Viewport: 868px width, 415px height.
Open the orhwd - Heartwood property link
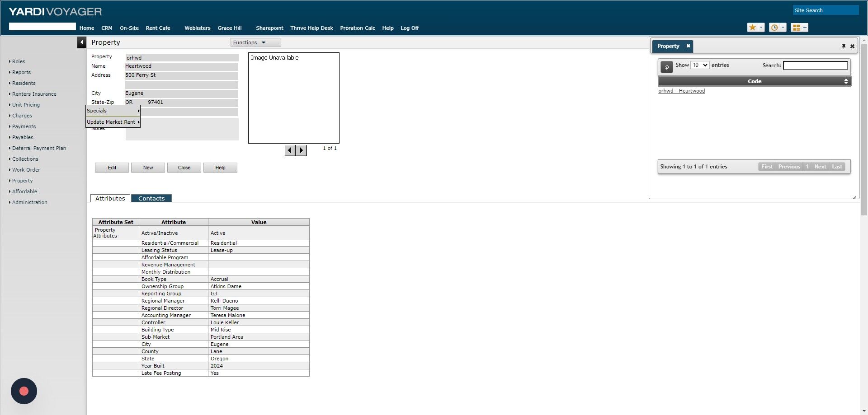[681, 91]
